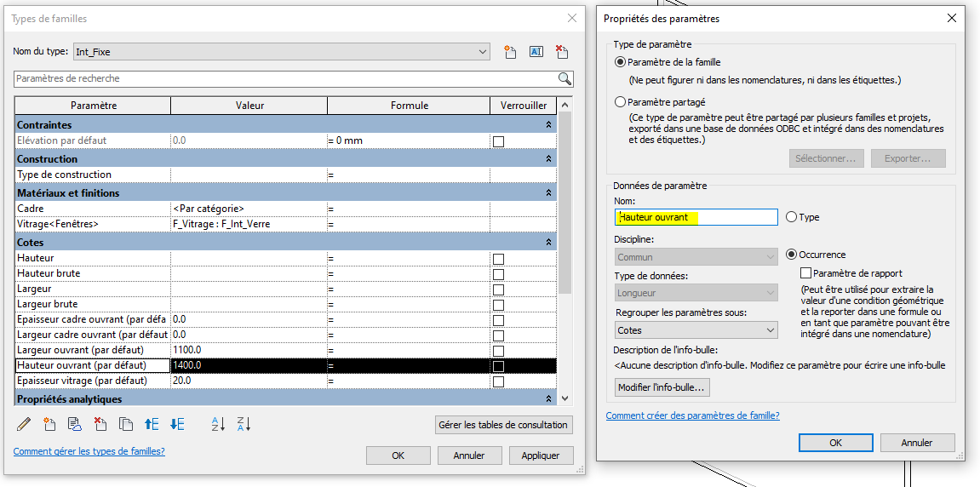Move parameter down with blue down-arrow icon
This screenshot has height=487, width=980.
(177, 424)
